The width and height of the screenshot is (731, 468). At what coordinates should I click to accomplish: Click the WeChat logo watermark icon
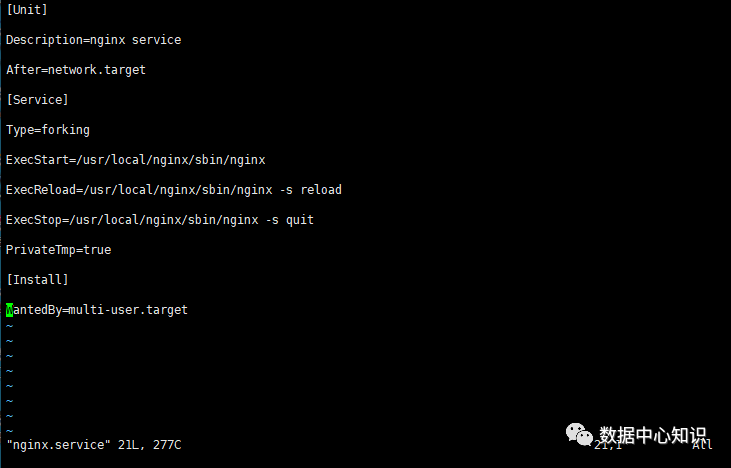tap(579, 433)
